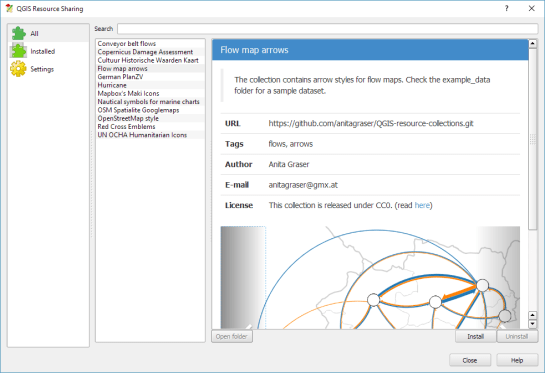Click the GitHub repository URL text
Viewport: 545px width, 373px height.
click(371, 123)
